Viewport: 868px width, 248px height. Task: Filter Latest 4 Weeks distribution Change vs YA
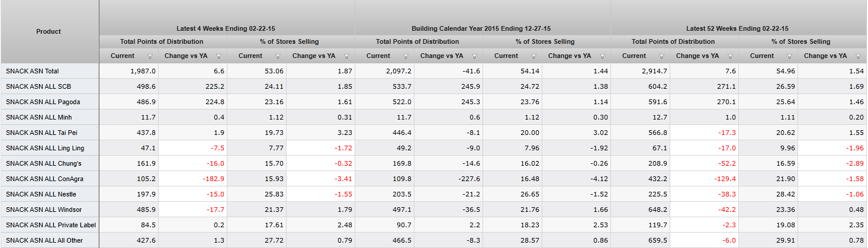[218, 56]
